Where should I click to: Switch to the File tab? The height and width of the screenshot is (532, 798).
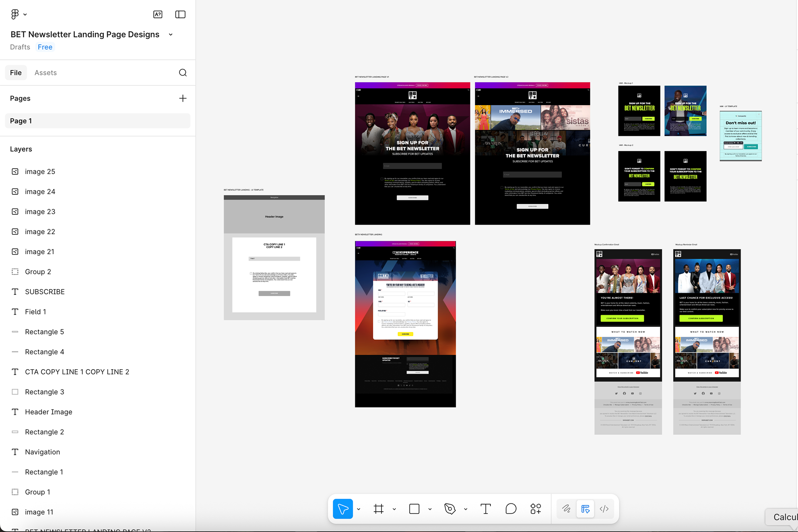click(x=16, y=73)
